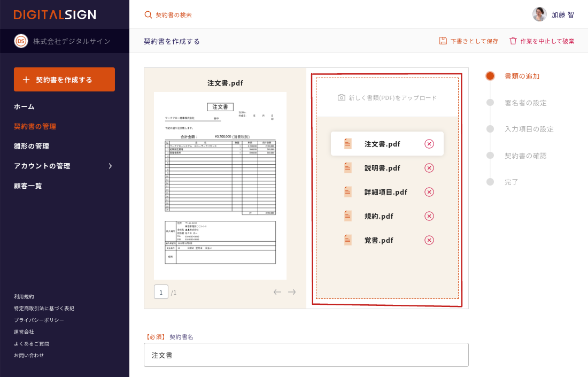Upload a new PDF document area
This screenshot has height=377, width=588.
(x=387, y=97)
